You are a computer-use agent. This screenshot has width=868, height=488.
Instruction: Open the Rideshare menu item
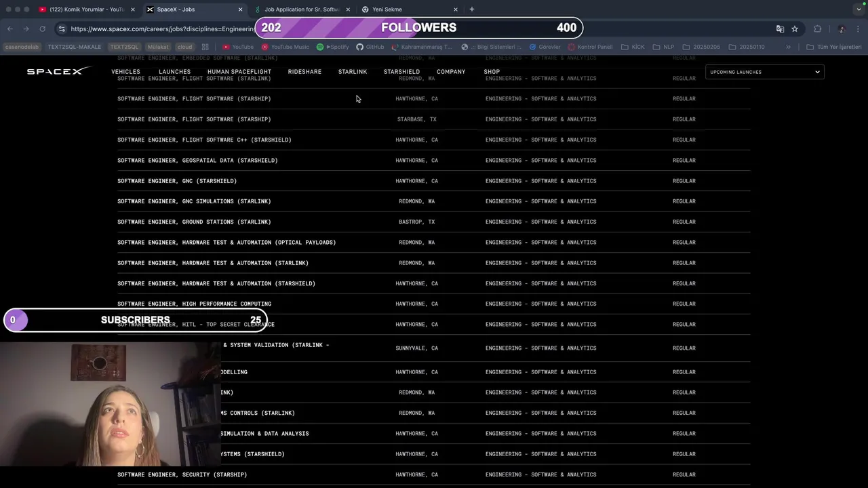coord(304,72)
